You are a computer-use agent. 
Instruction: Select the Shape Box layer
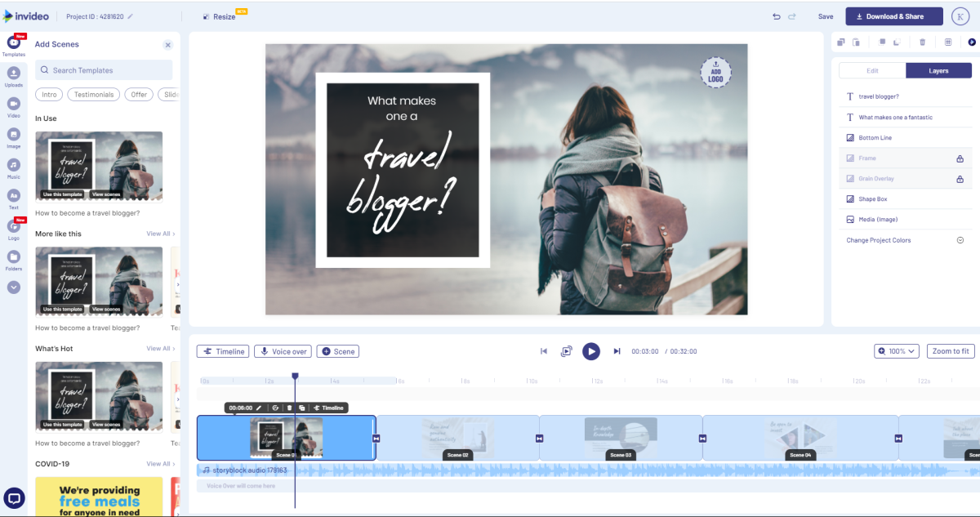tap(906, 198)
